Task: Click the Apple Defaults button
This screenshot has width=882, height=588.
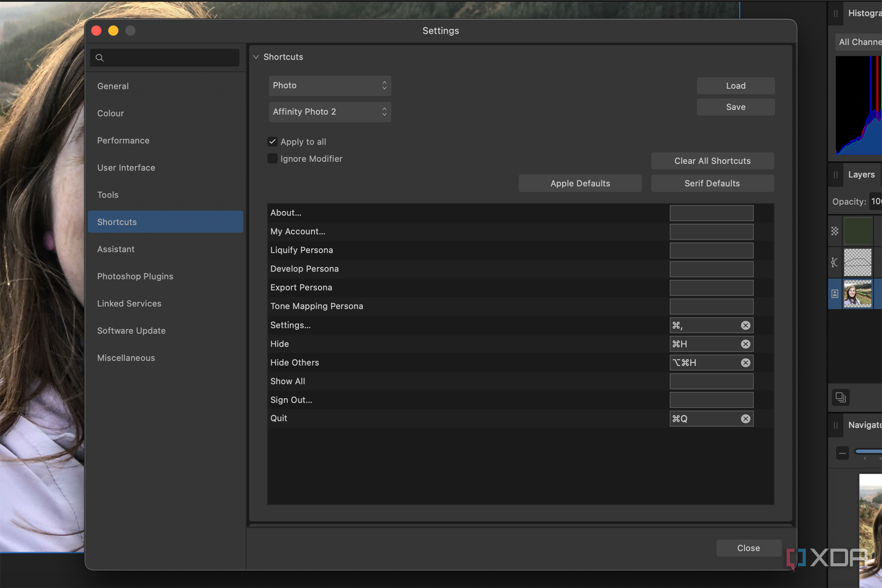Action: click(x=580, y=183)
